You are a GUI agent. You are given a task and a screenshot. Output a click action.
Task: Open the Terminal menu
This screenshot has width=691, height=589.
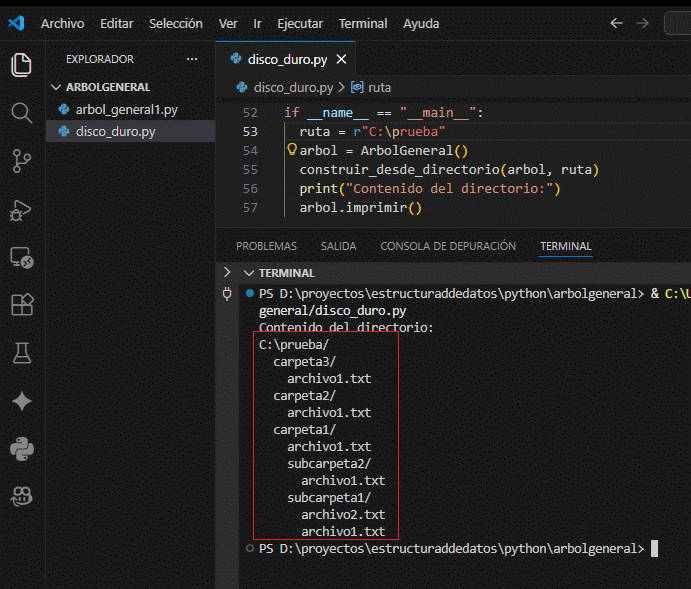[x=362, y=23]
